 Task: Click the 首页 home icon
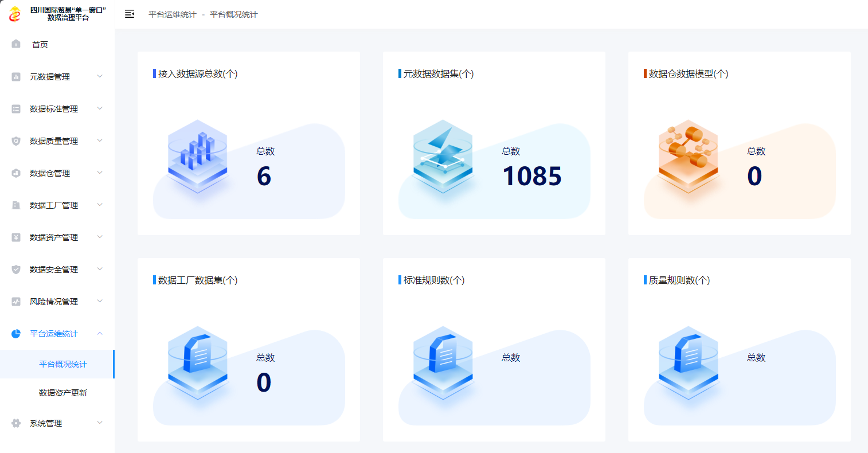pos(16,44)
